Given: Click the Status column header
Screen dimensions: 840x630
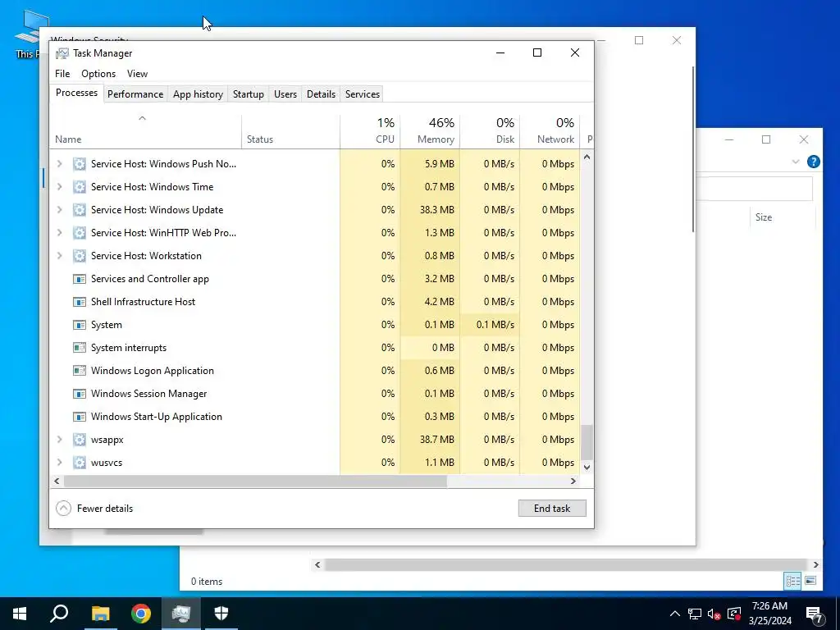Looking at the screenshot, I should [x=290, y=132].
